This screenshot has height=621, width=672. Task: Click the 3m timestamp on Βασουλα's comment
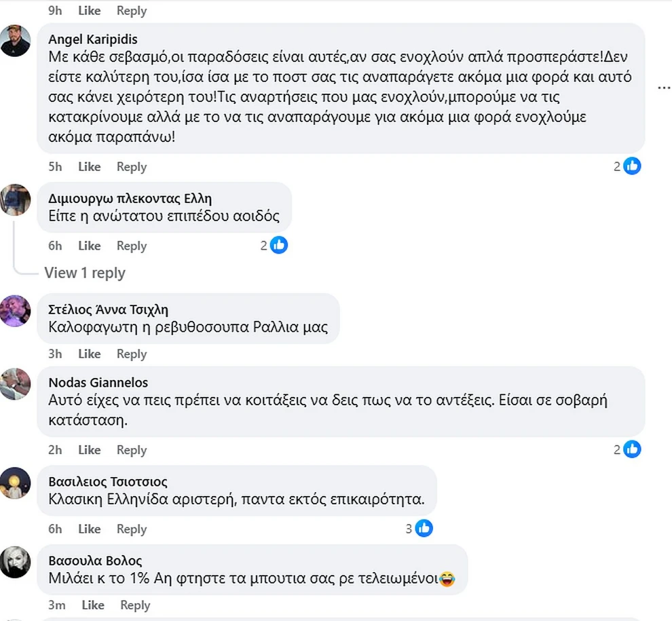tap(56, 605)
